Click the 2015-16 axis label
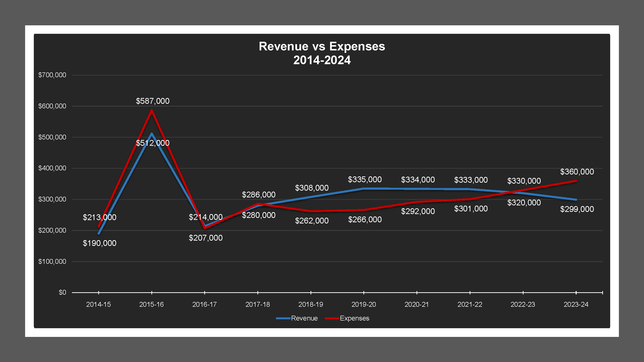Viewport: 644px width, 362px height. coord(151,305)
